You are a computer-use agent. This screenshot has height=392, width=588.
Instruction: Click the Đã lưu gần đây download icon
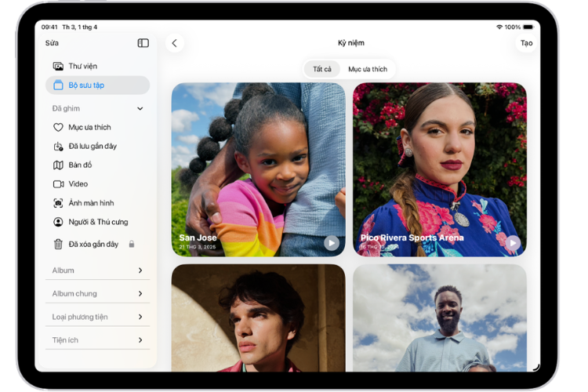(58, 147)
